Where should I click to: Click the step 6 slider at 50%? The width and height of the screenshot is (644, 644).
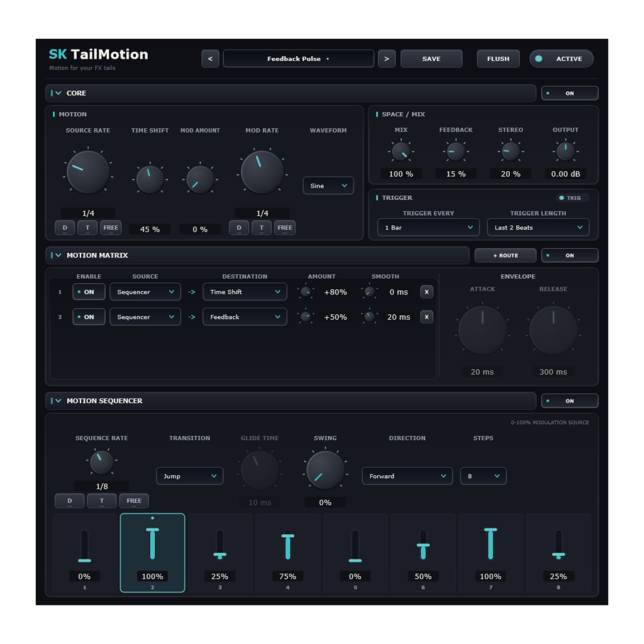click(423, 546)
